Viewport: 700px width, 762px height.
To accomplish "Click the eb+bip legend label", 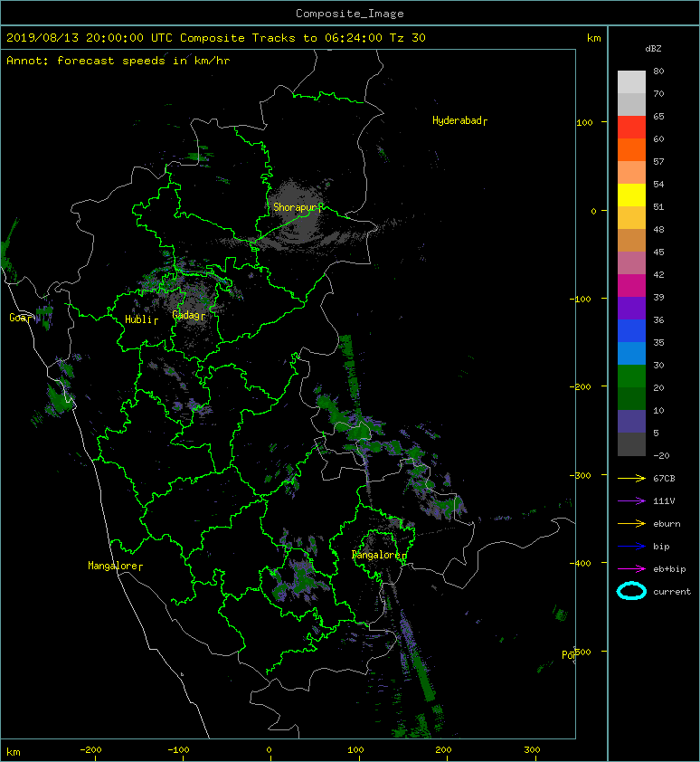I will (x=669, y=569).
